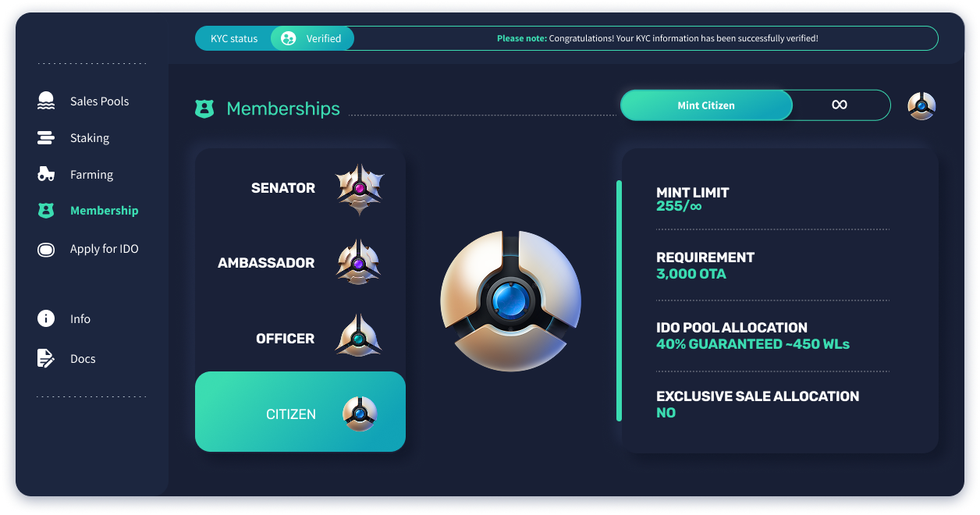The width and height of the screenshot is (980, 515).
Task: Click the 255/∞ mint limit value
Action: tap(679, 207)
